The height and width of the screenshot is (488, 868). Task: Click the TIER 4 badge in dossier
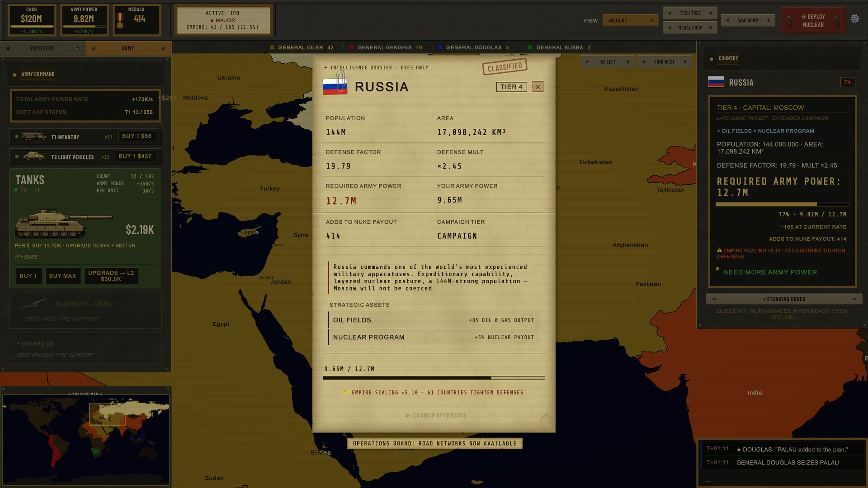click(x=511, y=87)
